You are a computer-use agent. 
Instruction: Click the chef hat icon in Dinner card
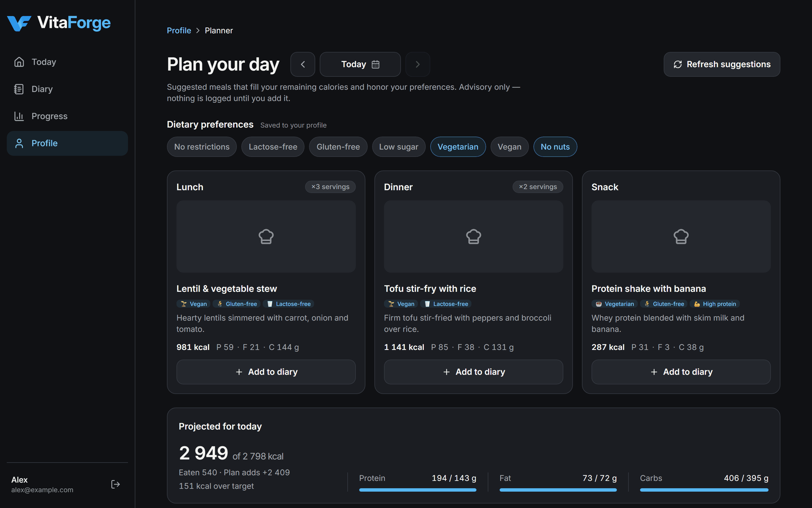coord(473,237)
